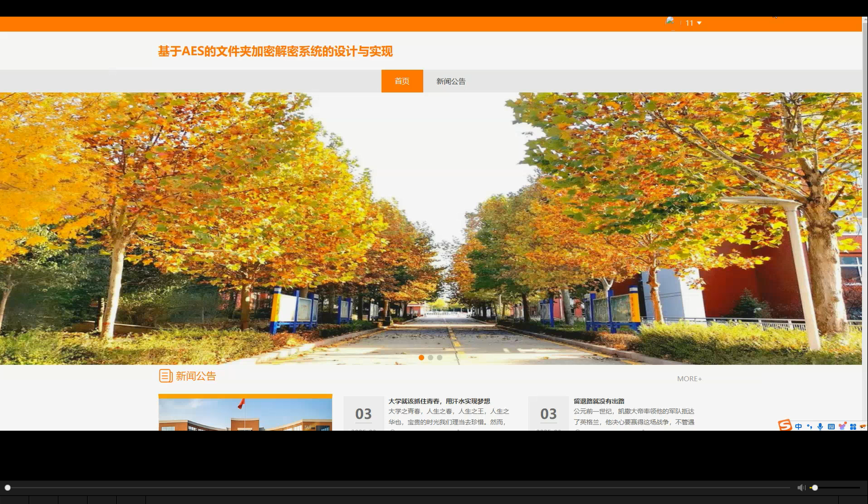Toggle full/half-width punctuation mode
Viewport: 868px width, 504px height.
[808, 426]
